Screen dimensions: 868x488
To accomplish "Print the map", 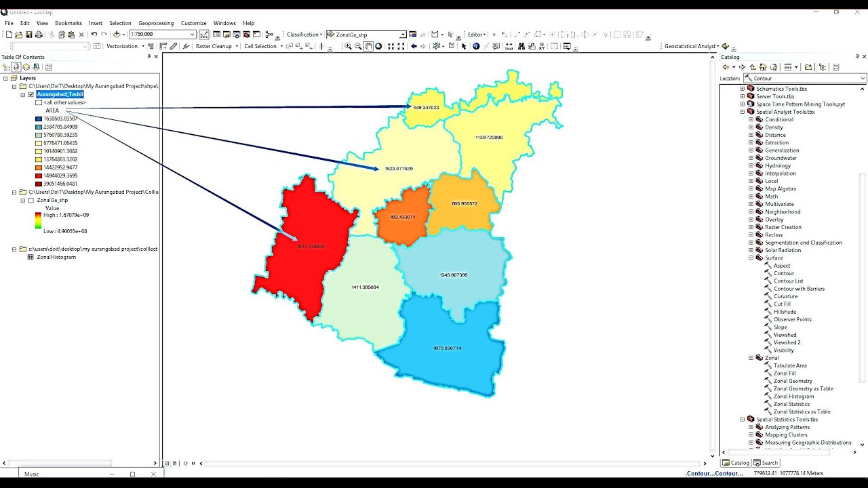I will [39, 34].
